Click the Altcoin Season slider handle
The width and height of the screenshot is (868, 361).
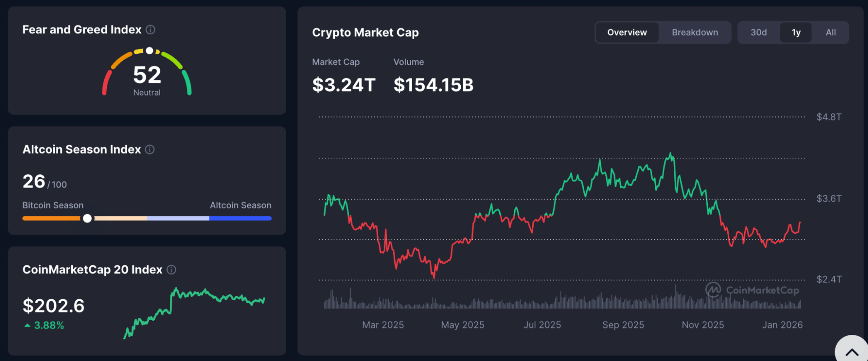(87, 219)
